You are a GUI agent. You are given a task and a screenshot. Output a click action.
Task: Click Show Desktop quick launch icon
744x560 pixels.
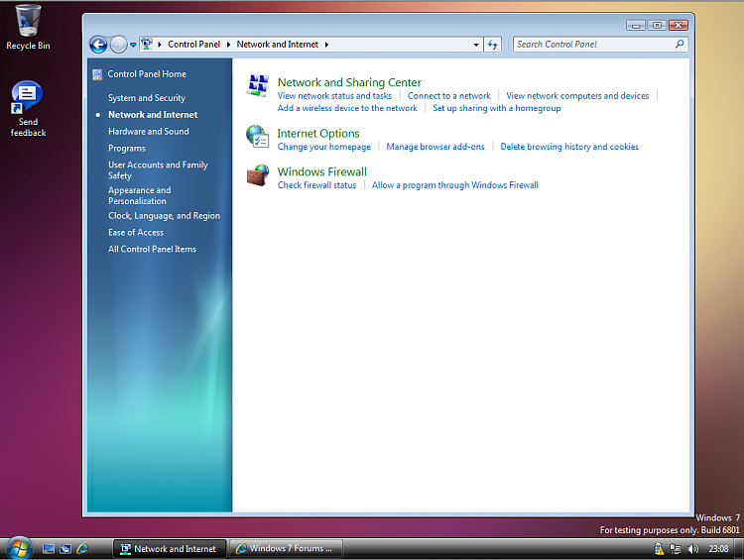[x=49, y=549]
